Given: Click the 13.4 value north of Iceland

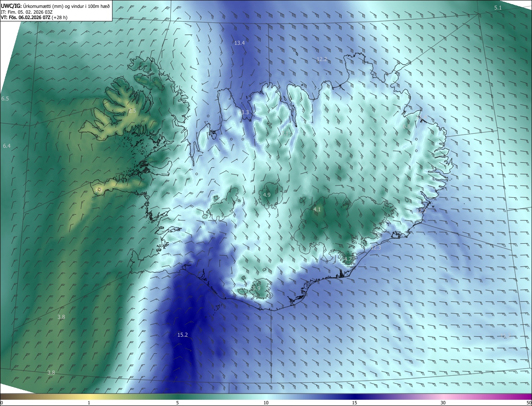Looking at the screenshot, I should pyautogui.click(x=239, y=43).
